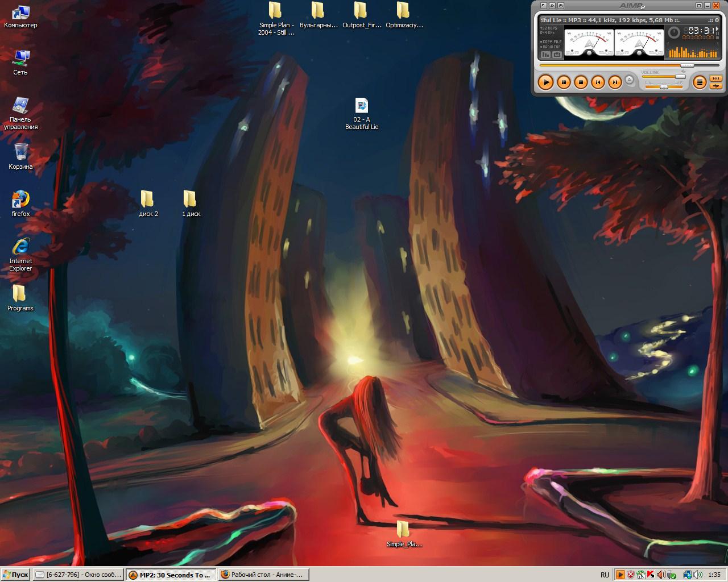The height and width of the screenshot is (582, 728).
Task: Skip to previous track in AIMP
Action: click(x=598, y=82)
